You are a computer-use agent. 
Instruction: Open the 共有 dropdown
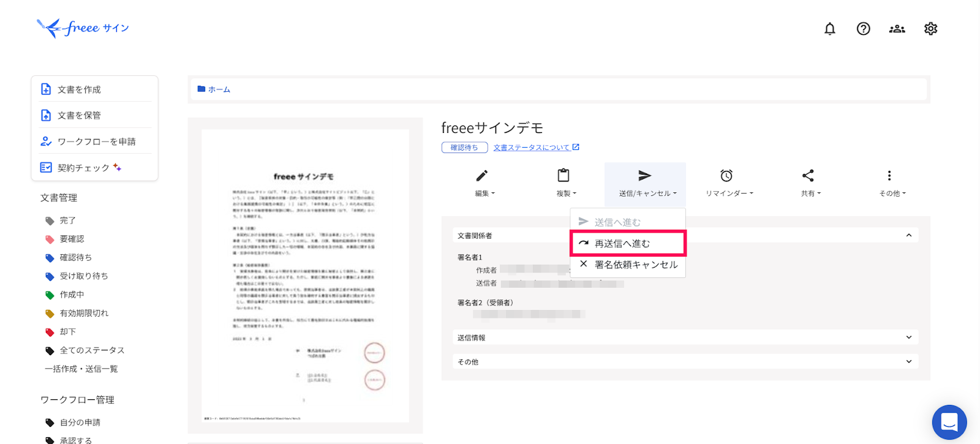811,194
